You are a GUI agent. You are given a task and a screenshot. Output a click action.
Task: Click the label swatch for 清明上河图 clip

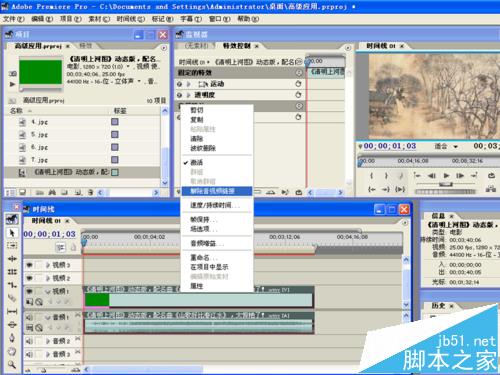click(x=115, y=172)
